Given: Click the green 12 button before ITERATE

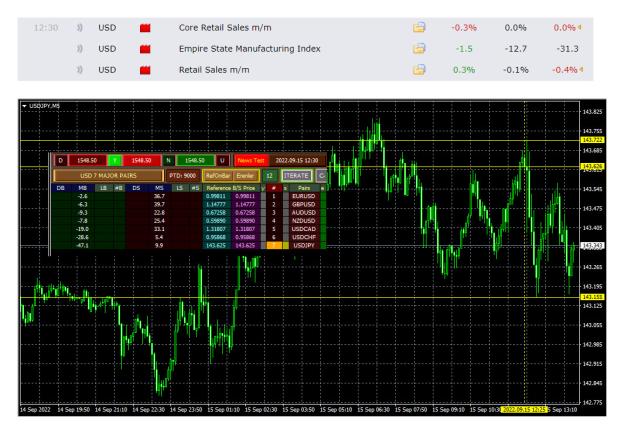Looking at the screenshot, I should (270, 175).
